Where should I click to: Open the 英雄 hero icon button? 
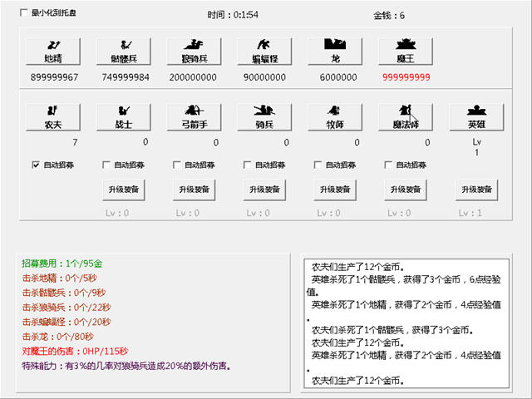(477, 117)
